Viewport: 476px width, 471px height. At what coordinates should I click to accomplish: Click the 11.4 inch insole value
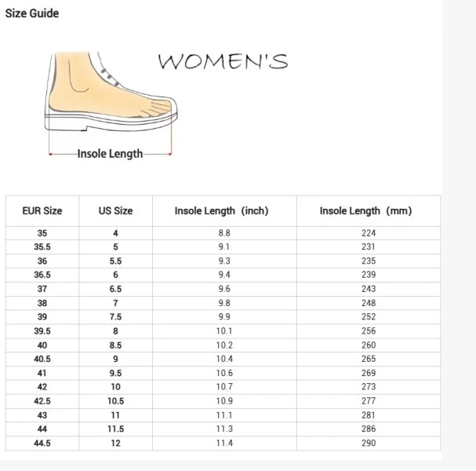tap(224, 444)
